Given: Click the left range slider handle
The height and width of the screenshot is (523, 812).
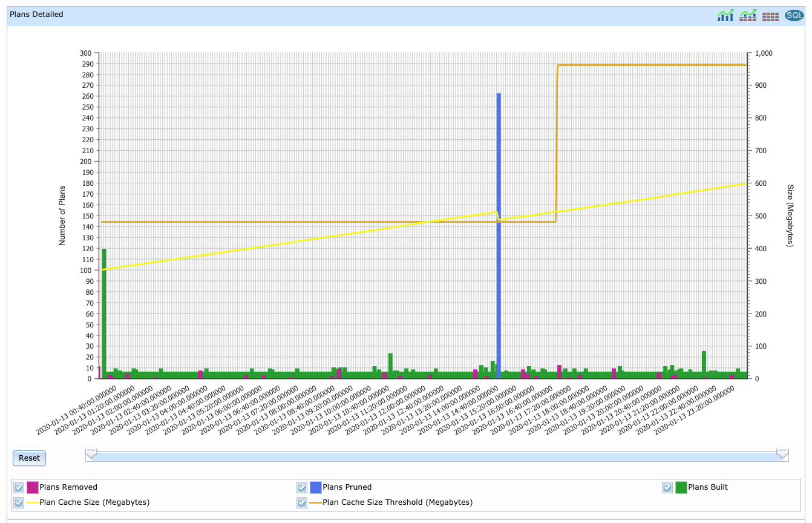Looking at the screenshot, I should (x=91, y=454).
